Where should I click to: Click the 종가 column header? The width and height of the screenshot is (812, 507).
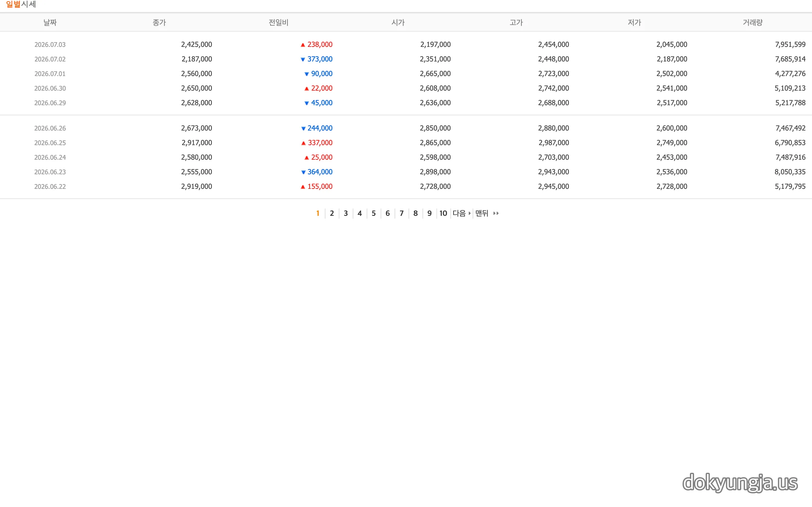(159, 22)
